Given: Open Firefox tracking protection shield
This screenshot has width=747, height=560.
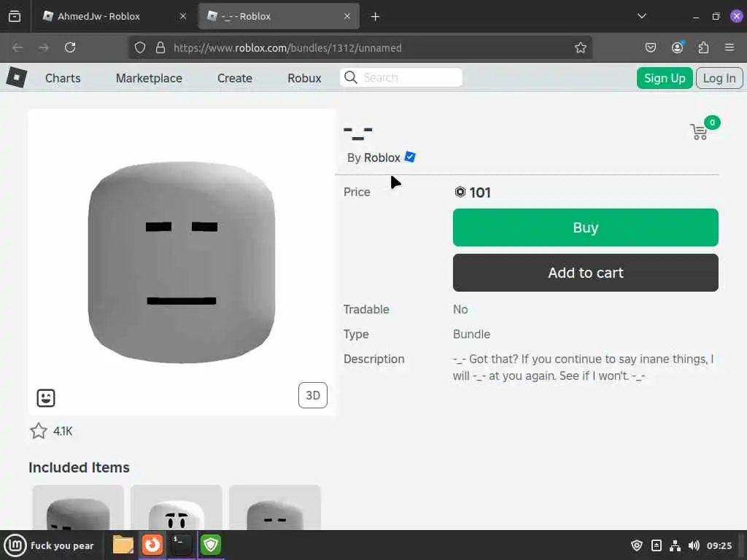Looking at the screenshot, I should 139,47.
